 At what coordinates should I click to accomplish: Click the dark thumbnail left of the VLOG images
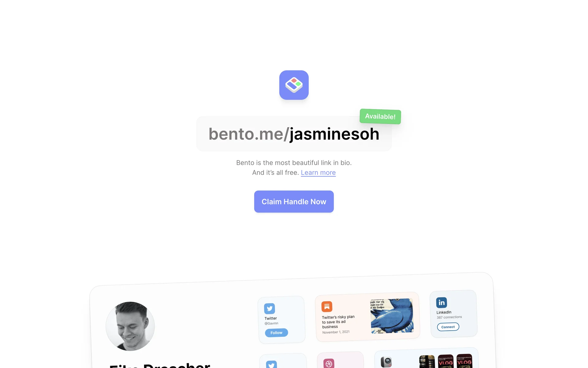(x=427, y=362)
